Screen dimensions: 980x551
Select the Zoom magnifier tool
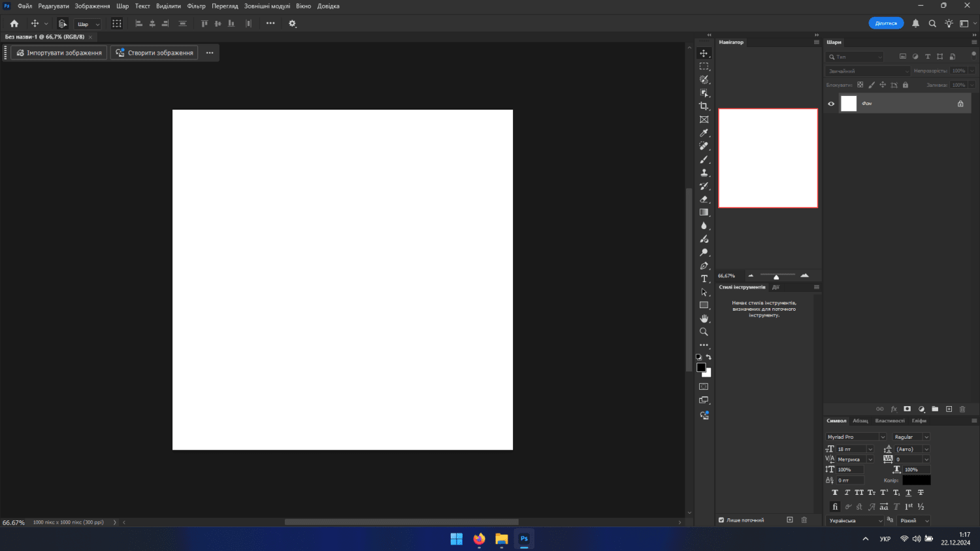coord(704,332)
